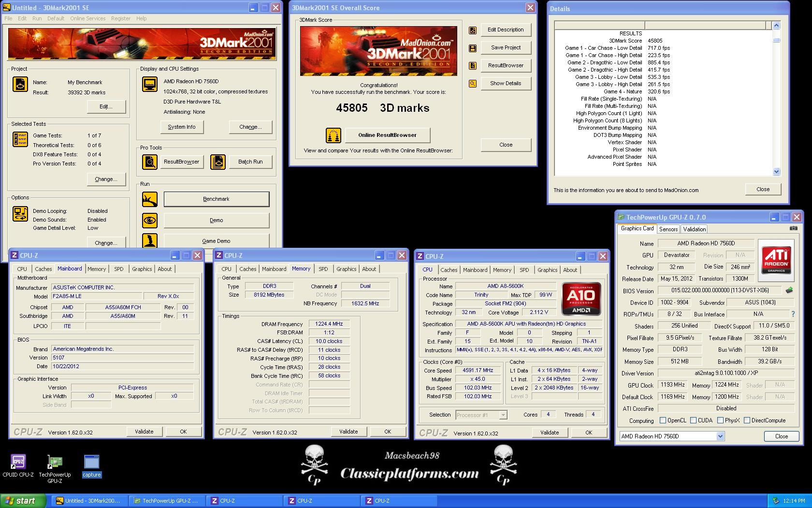Click the Batch Run button
Viewport: 812px width, 508px height.
(250, 162)
